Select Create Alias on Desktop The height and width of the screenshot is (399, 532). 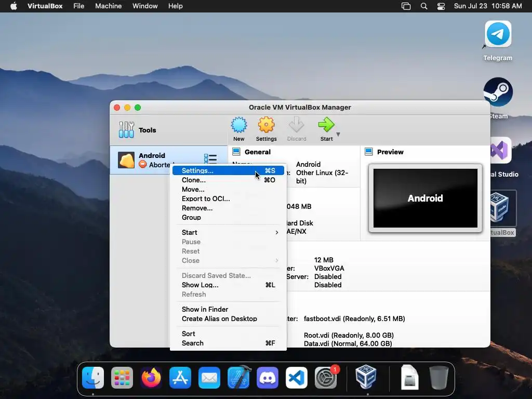[x=229, y=319]
